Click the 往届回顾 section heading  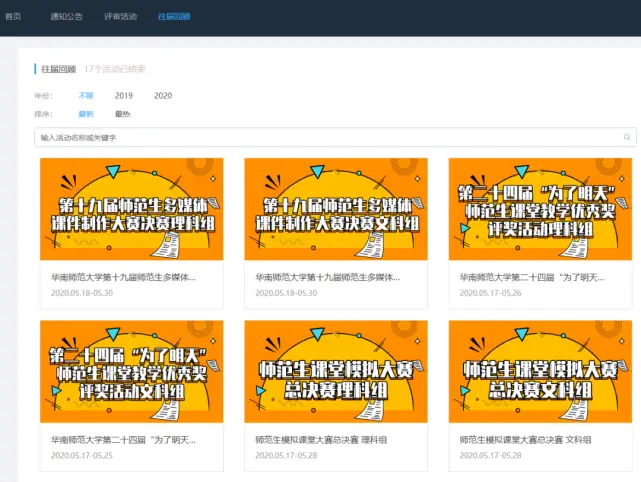tap(58, 69)
